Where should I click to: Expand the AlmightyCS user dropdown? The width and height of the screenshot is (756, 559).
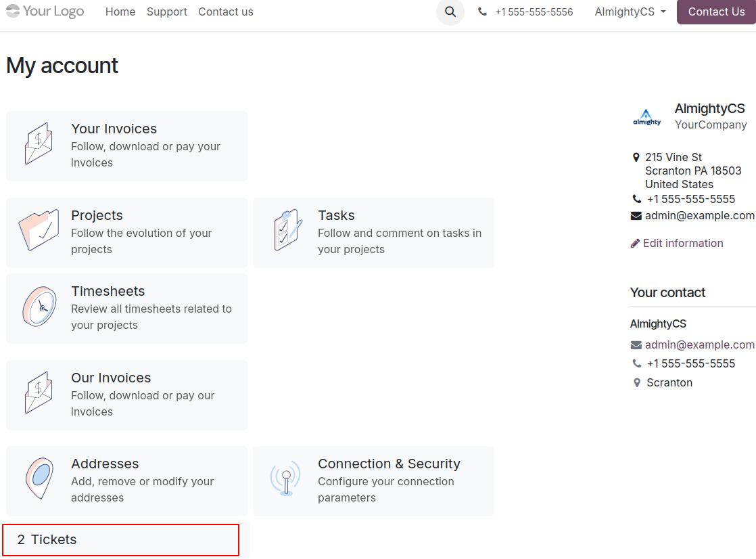(x=630, y=12)
